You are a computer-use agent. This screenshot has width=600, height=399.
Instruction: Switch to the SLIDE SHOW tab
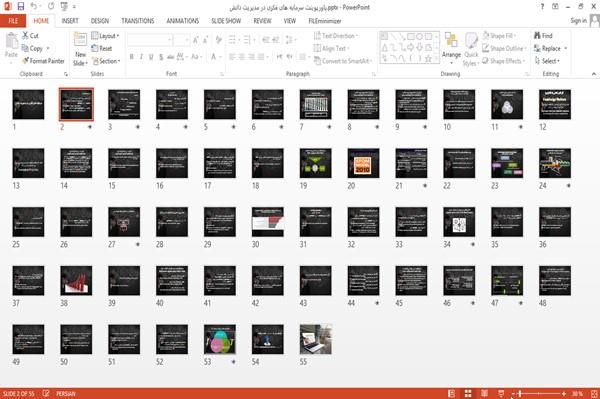click(x=226, y=21)
